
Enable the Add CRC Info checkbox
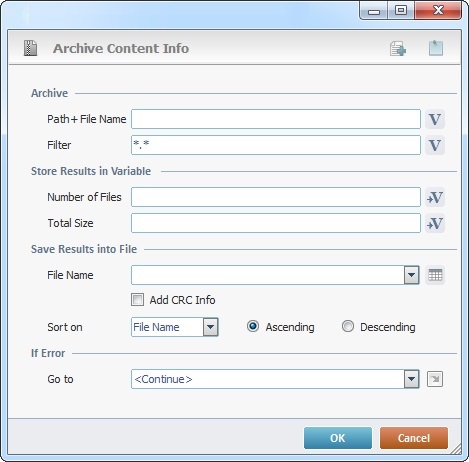tap(137, 300)
